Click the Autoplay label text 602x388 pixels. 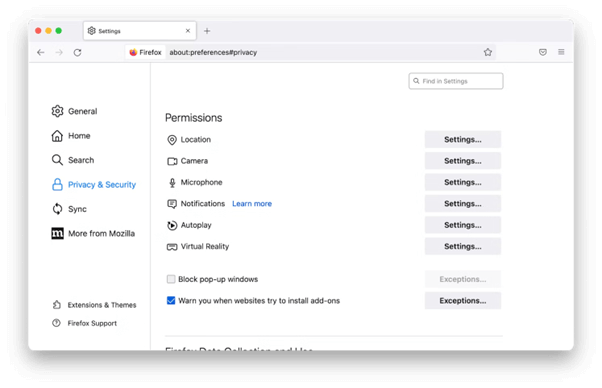196,225
